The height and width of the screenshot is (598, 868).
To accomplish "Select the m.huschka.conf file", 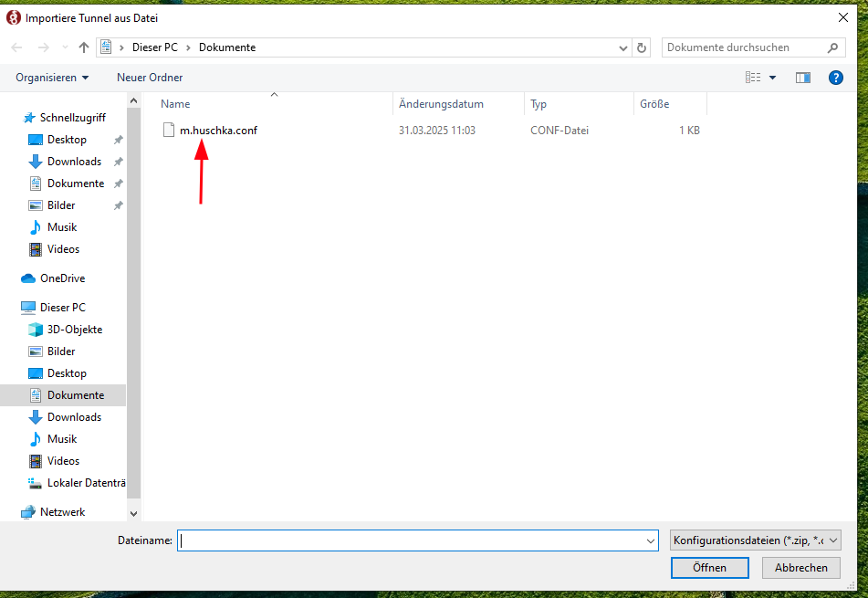I will coord(218,131).
